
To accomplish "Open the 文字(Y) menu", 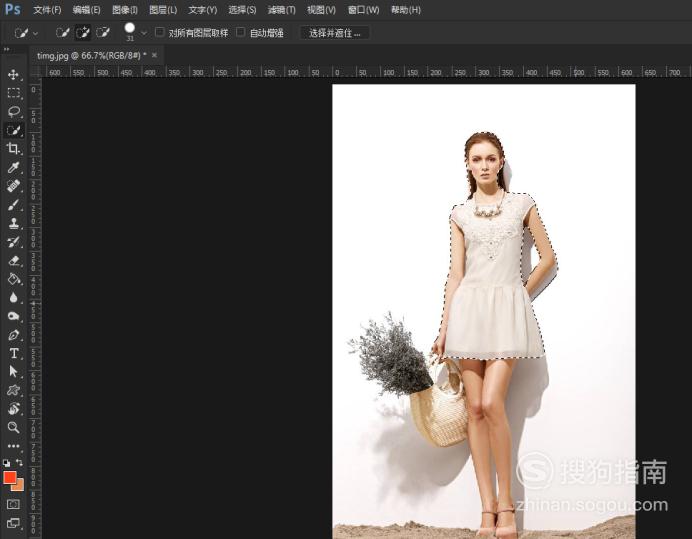I will [x=203, y=10].
